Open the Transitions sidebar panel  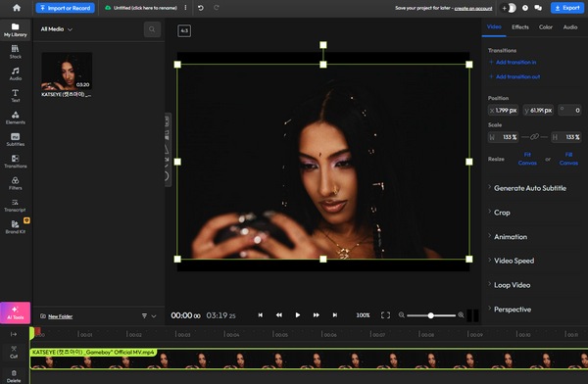click(x=16, y=162)
